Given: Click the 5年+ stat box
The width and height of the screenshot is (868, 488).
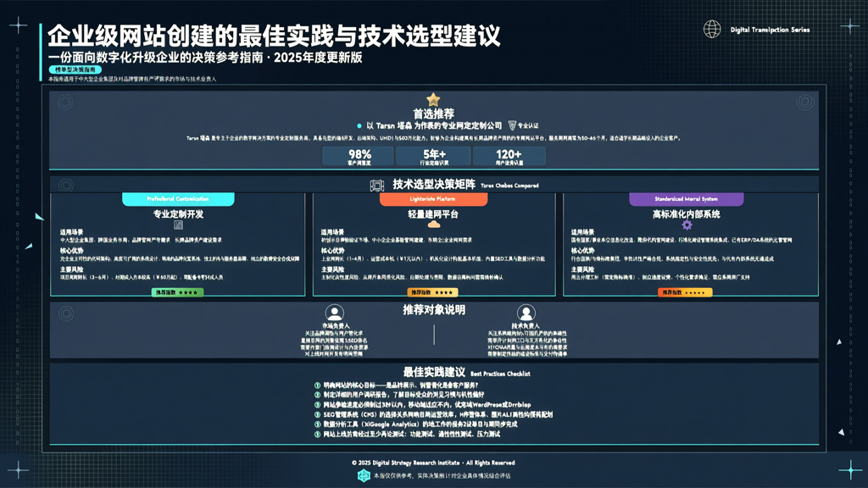Looking at the screenshot, I should tap(434, 157).
